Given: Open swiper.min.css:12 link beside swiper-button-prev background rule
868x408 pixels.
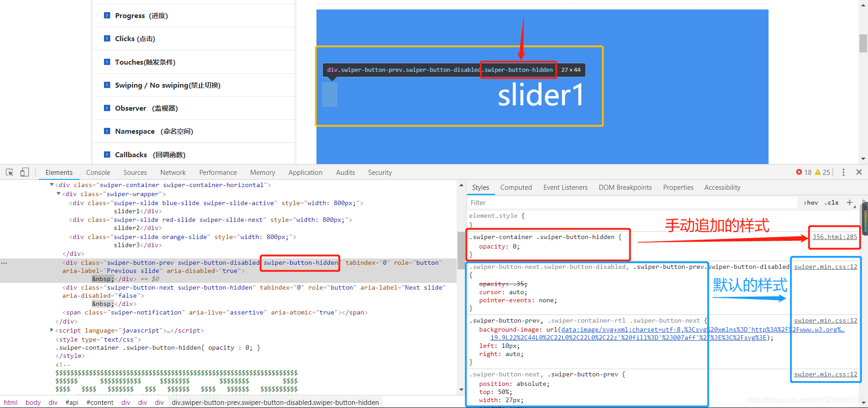Looking at the screenshot, I should [826, 320].
